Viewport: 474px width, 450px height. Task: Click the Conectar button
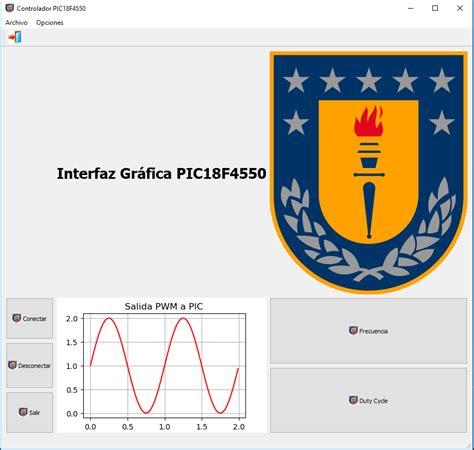pyautogui.click(x=30, y=318)
